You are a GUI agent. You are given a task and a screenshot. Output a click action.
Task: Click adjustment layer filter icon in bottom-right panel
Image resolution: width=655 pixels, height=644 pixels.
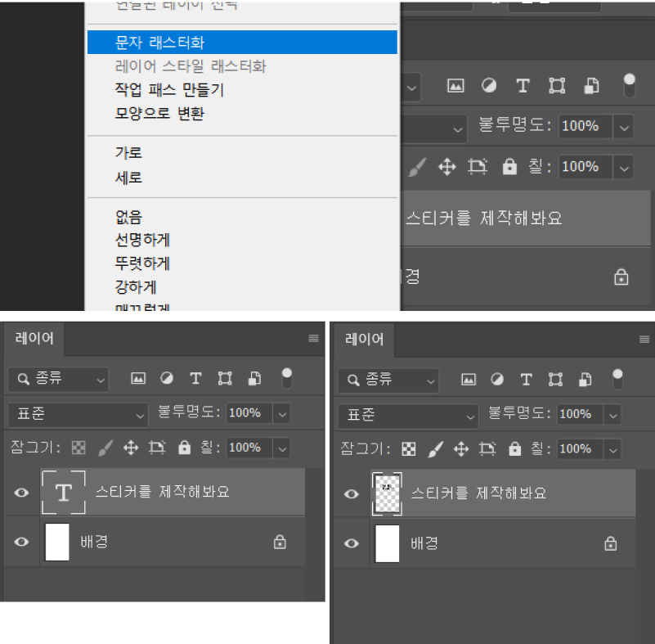coord(497,379)
